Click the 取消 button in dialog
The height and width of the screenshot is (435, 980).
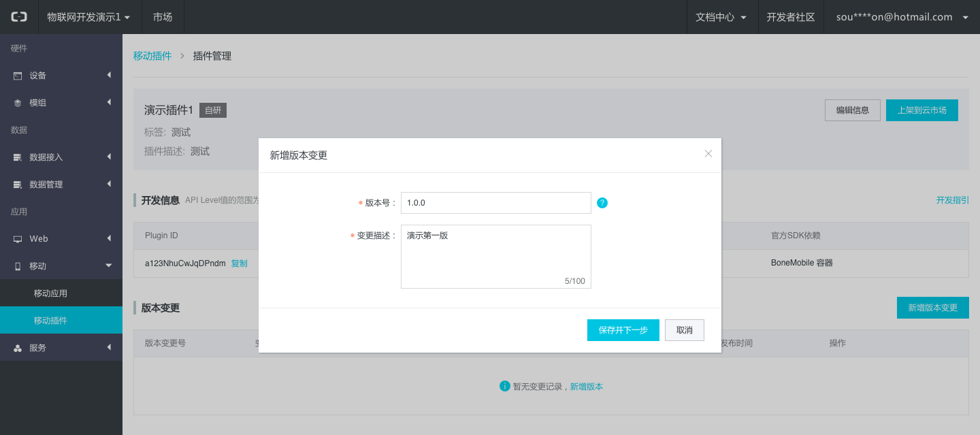tap(684, 330)
